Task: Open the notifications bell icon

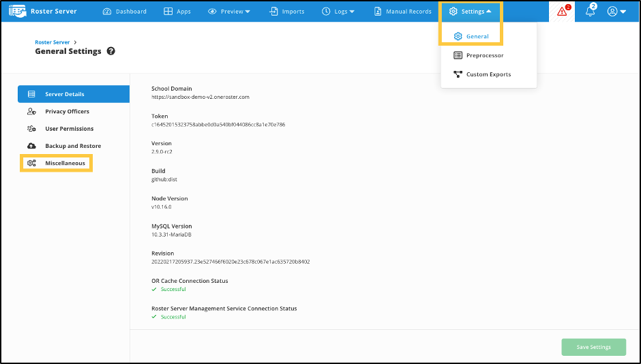Action: pos(591,12)
